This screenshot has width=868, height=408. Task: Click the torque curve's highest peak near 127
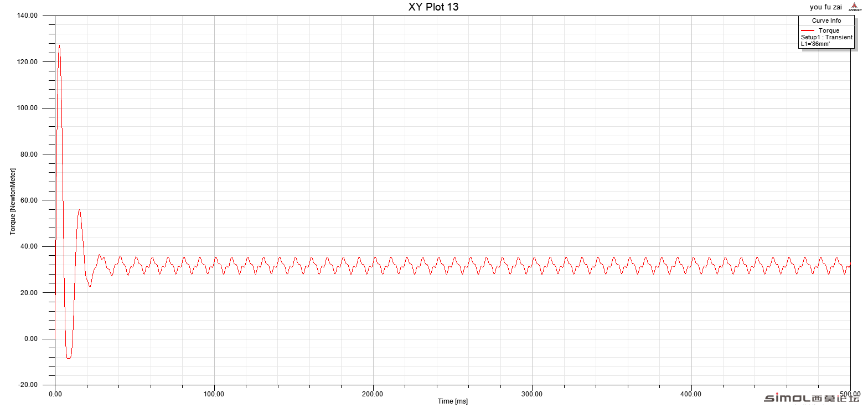59,46
